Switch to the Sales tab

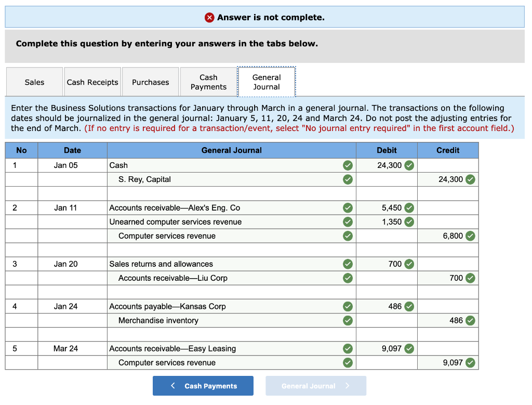pos(34,82)
